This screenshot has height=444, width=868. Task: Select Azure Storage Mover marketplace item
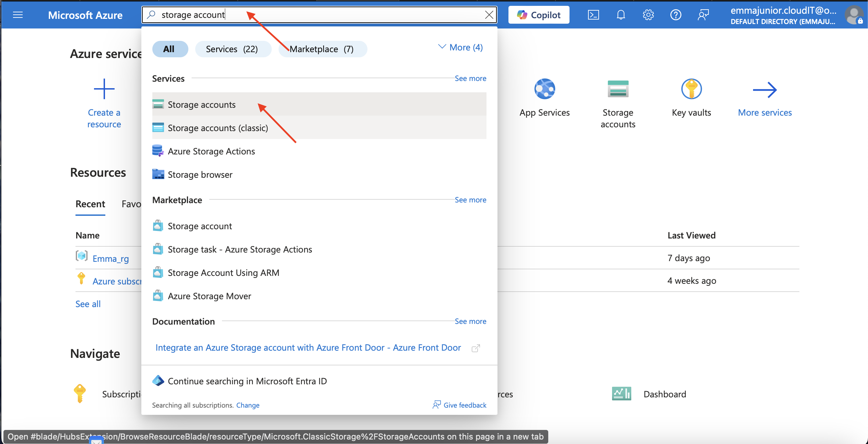(x=319, y=296)
